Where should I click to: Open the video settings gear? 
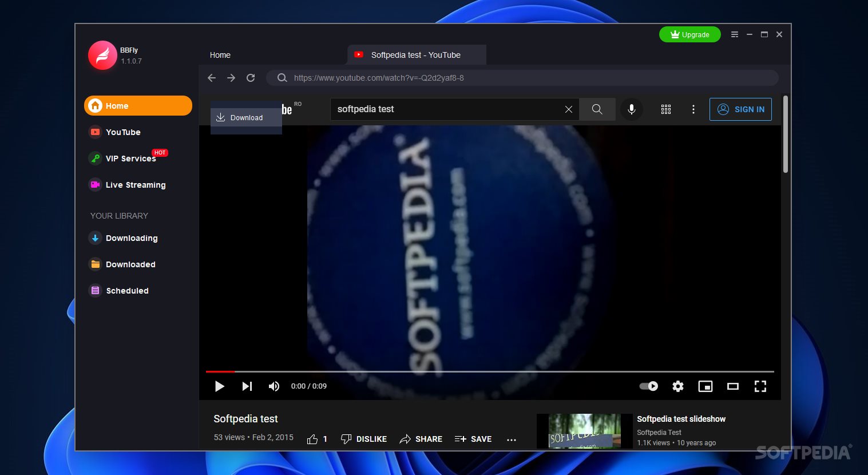pyautogui.click(x=678, y=386)
